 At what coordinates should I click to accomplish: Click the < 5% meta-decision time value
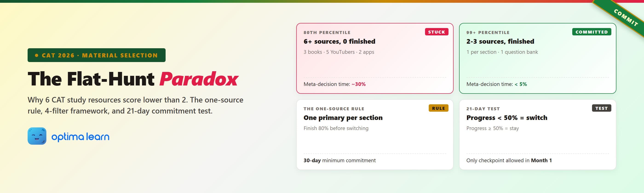pos(520,84)
